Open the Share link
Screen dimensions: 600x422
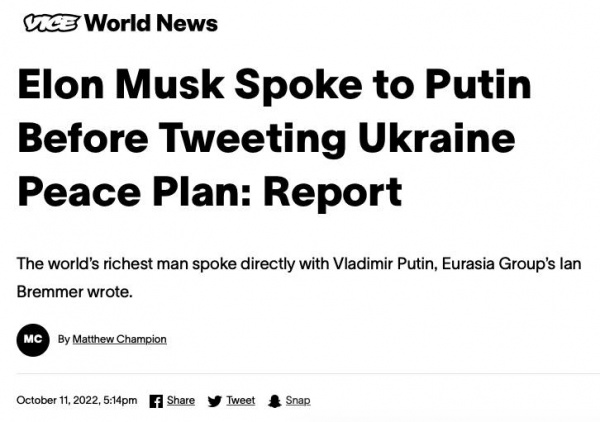coord(181,401)
